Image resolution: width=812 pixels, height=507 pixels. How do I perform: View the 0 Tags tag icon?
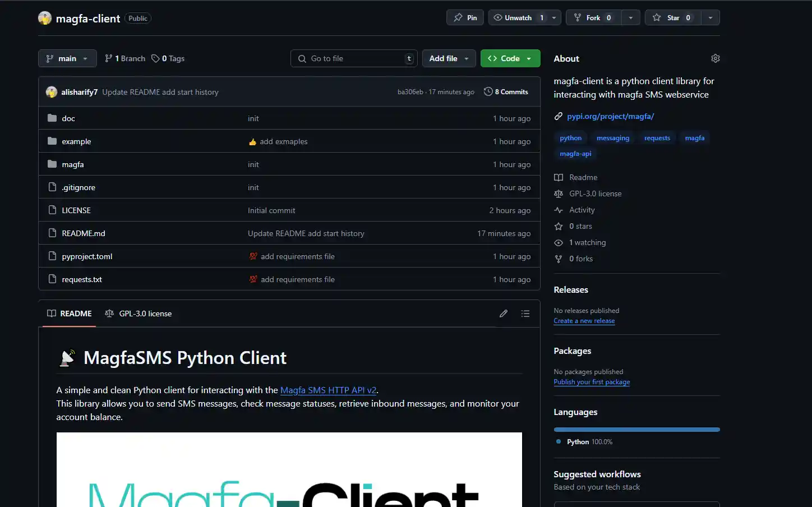[x=155, y=58]
